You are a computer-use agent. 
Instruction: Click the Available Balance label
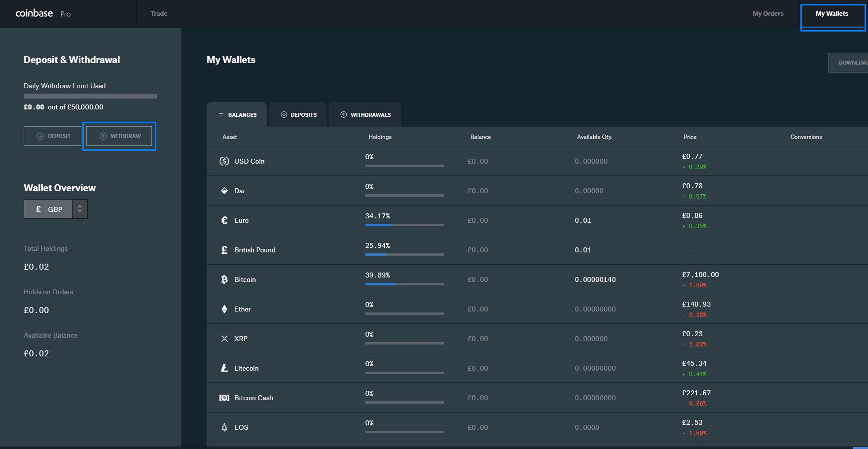tap(50, 335)
